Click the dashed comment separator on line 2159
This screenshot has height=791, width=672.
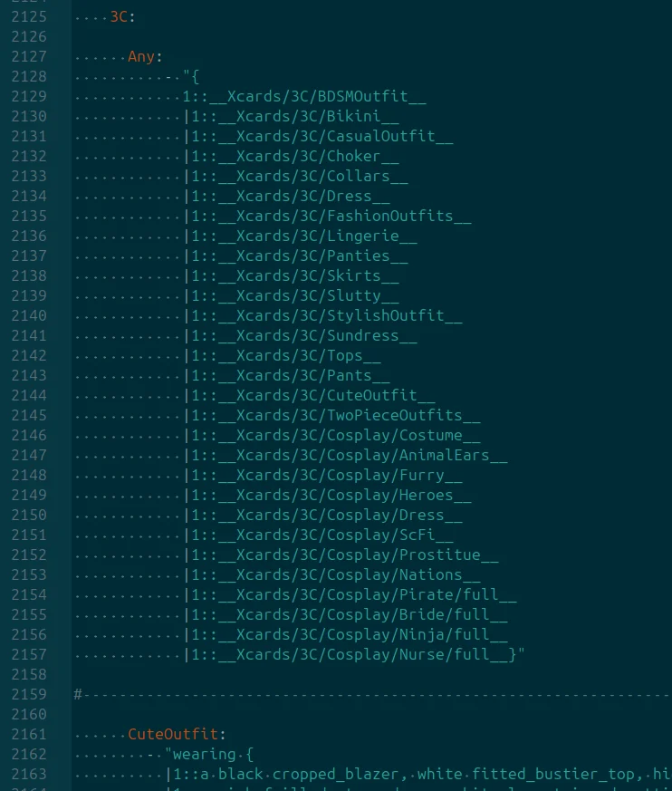(x=372, y=695)
